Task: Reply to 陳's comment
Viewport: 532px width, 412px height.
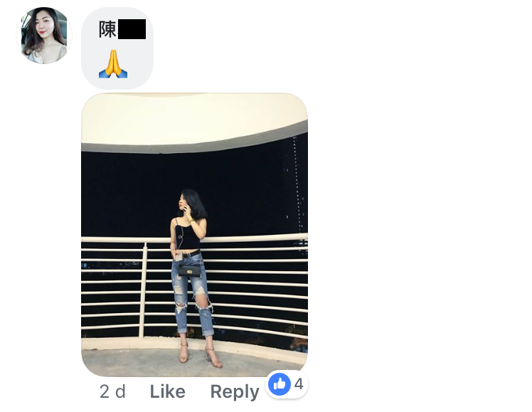Action: pos(235,392)
